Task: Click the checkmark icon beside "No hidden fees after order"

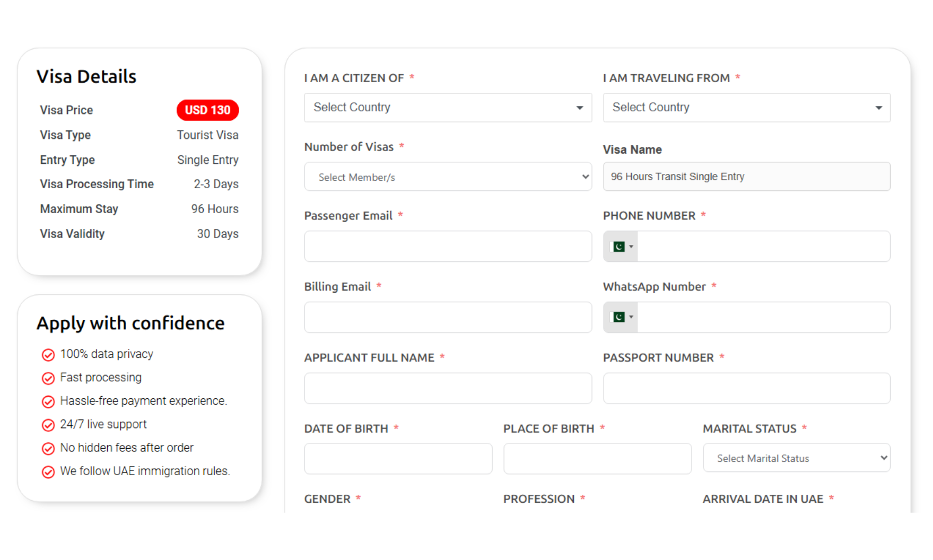Action: 48,448
